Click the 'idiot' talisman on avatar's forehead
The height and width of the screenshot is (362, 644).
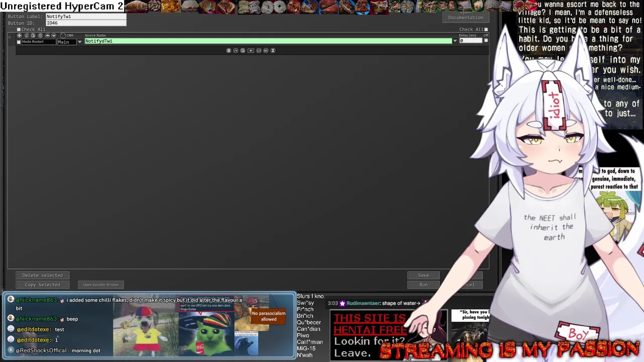(554, 106)
